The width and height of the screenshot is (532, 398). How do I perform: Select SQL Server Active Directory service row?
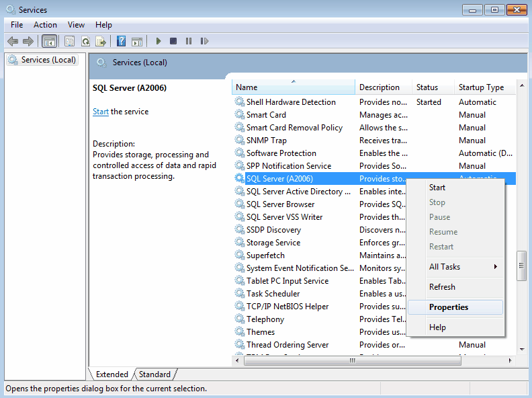[x=320, y=192]
